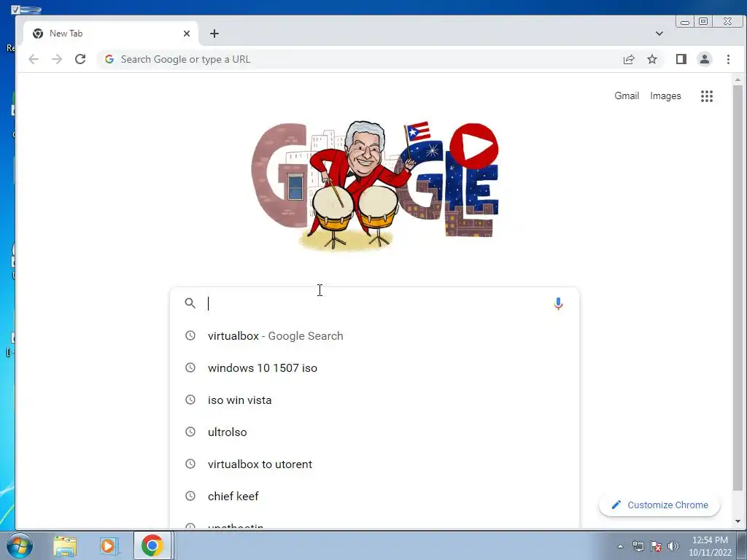Bookmark this tab with the star icon
The width and height of the screenshot is (747, 560).
tap(652, 59)
